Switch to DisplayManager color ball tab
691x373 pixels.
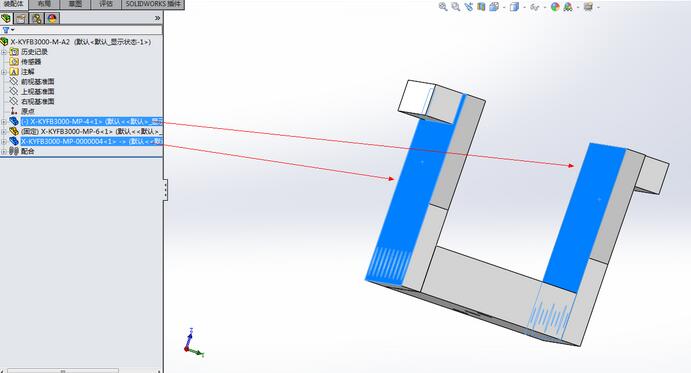(x=52, y=18)
